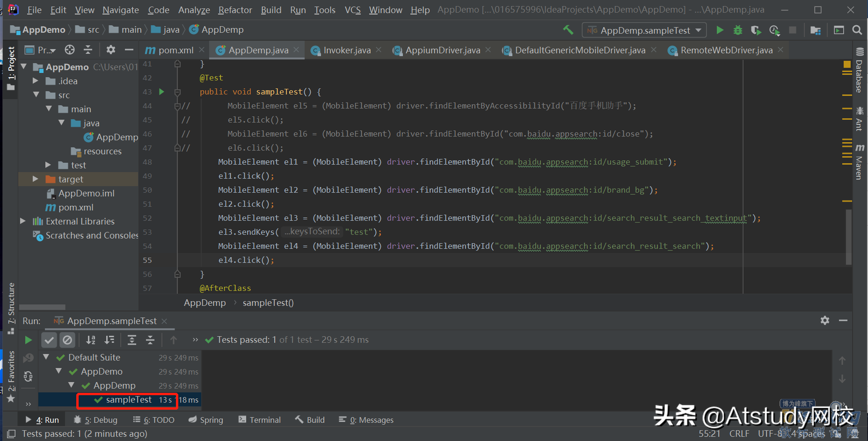The image size is (868, 441).
Task: Open Project Structure icon in top toolbar
Action: click(816, 30)
